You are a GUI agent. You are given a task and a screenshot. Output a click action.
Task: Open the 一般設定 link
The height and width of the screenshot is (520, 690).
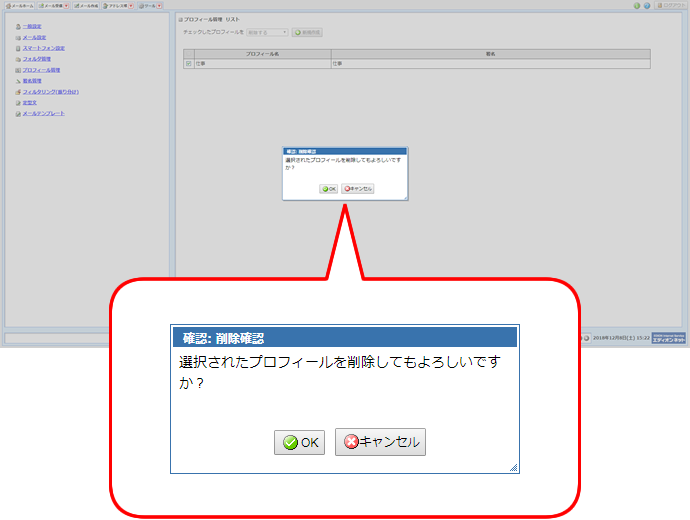click(x=32, y=27)
